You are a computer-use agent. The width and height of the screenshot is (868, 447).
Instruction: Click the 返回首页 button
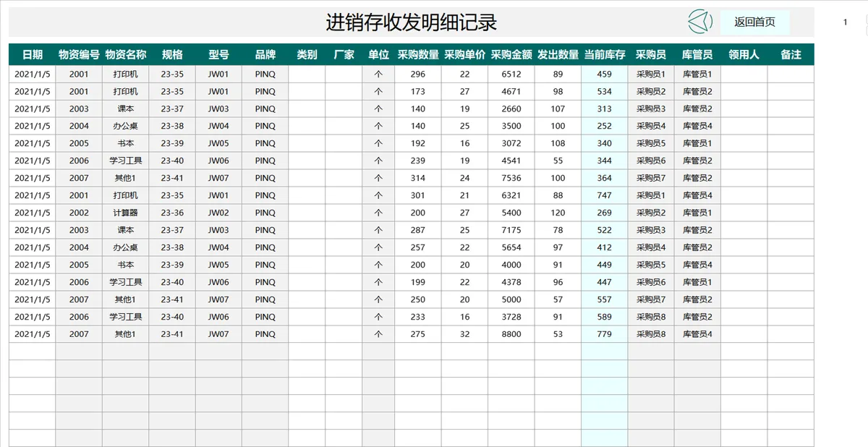tap(754, 22)
